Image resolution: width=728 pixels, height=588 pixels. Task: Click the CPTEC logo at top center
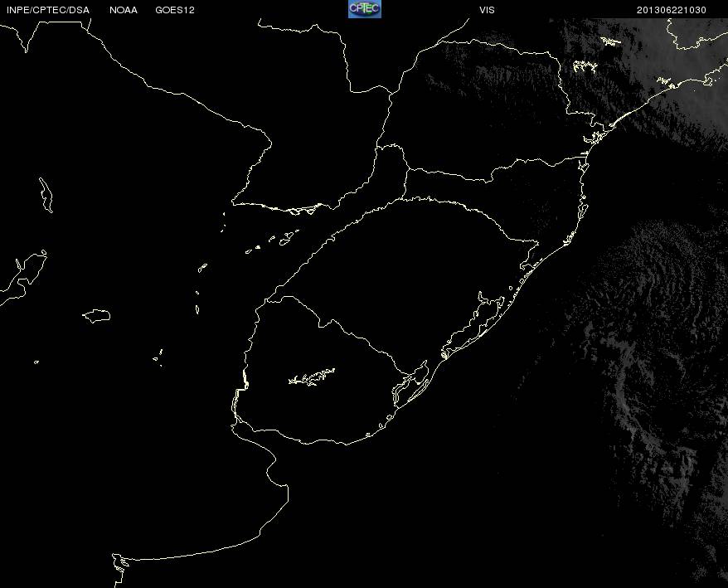[x=364, y=9]
